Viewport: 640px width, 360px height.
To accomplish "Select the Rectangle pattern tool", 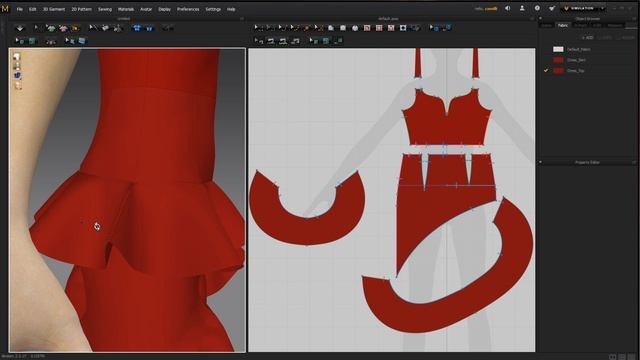I will (343, 28).
